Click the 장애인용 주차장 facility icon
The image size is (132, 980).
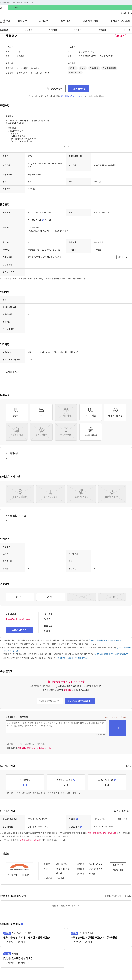(x=20, y=494)
